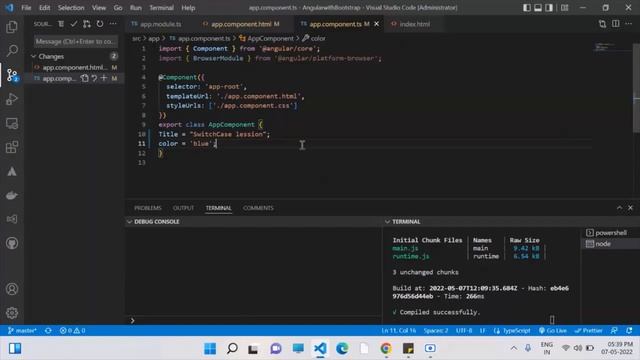640x360 pixels.
Task: Click master branch in status bar
Action: tap(22, 330)
